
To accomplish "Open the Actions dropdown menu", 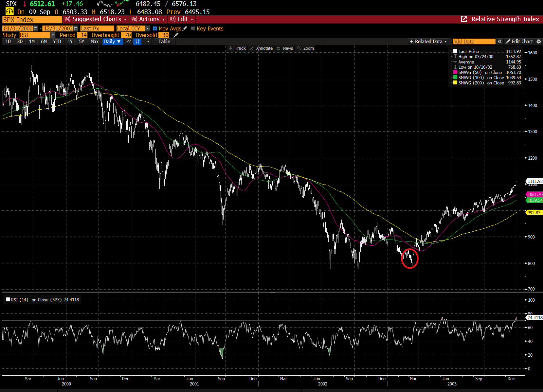I will click(148, 19).
